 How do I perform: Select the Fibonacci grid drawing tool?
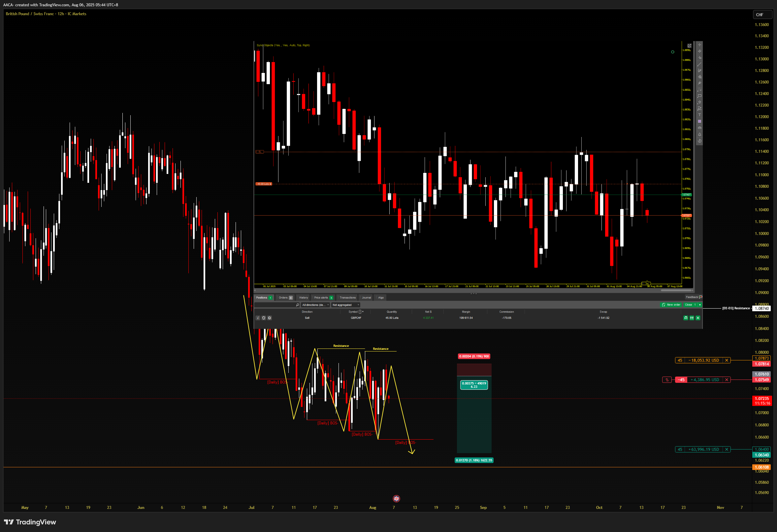click(x=699, y=90)
